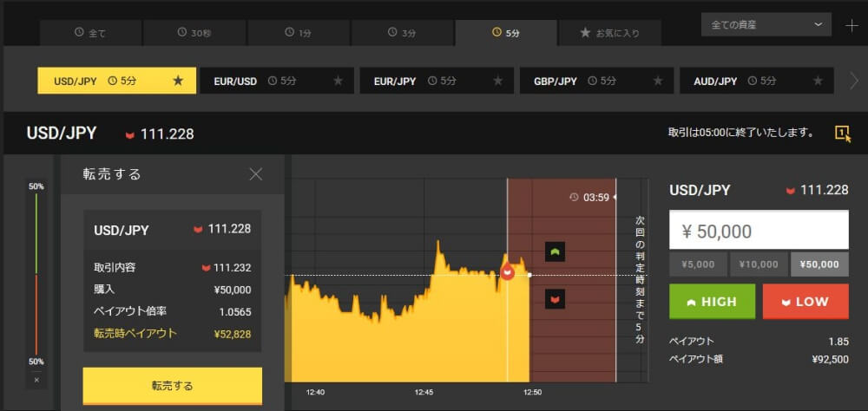Switch to the 1分 tab
868x411 pixels.
[x=299, y=33]
